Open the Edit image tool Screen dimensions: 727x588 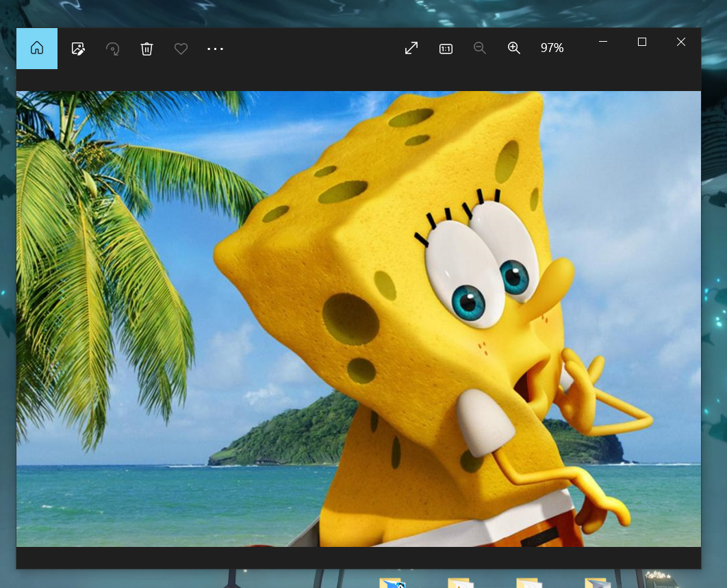(78, 48)
